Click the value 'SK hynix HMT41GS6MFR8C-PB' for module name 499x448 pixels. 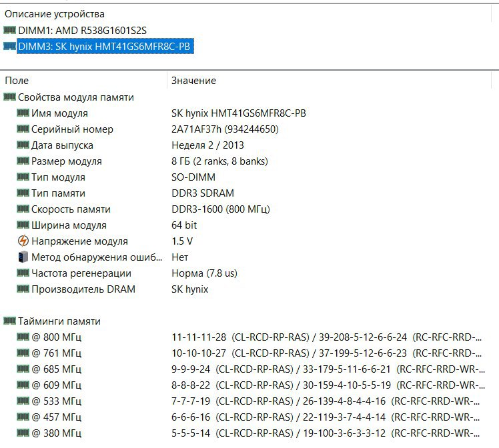coord(239,113)
